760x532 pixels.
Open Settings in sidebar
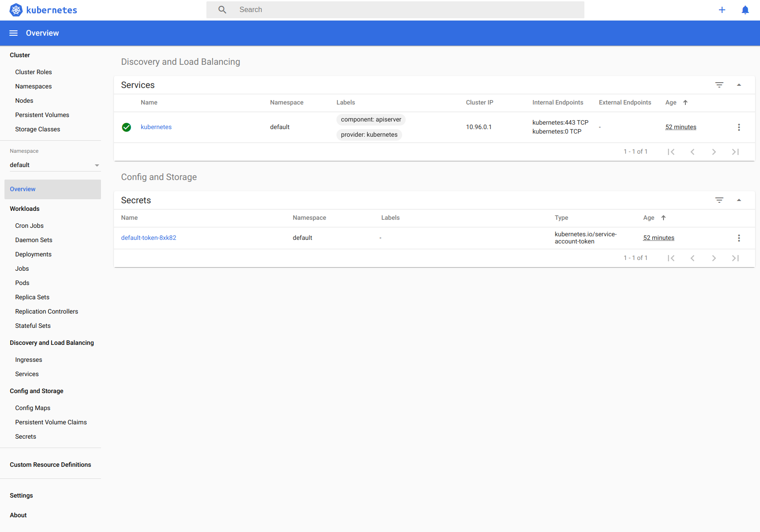click(x=21, y=495)
